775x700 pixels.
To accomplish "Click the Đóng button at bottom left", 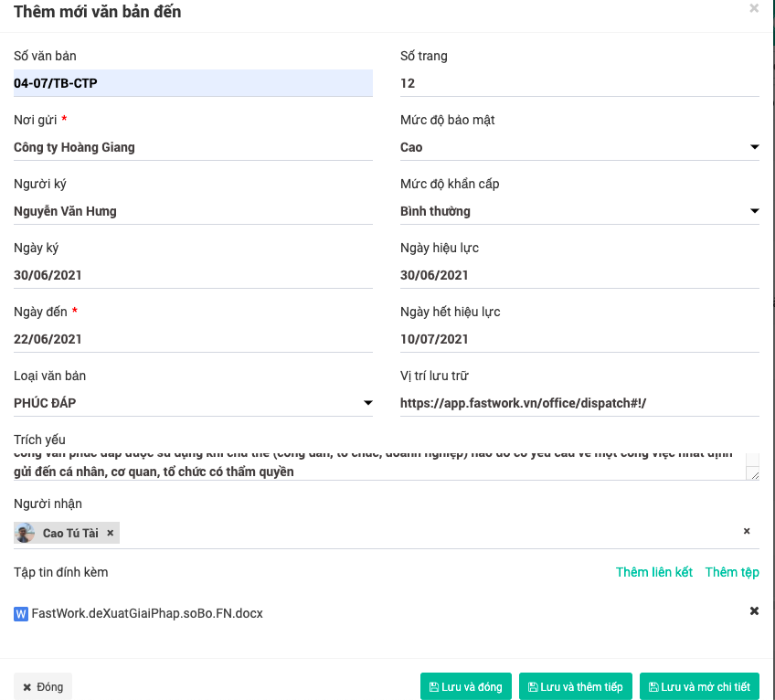I will coord(43,686).
